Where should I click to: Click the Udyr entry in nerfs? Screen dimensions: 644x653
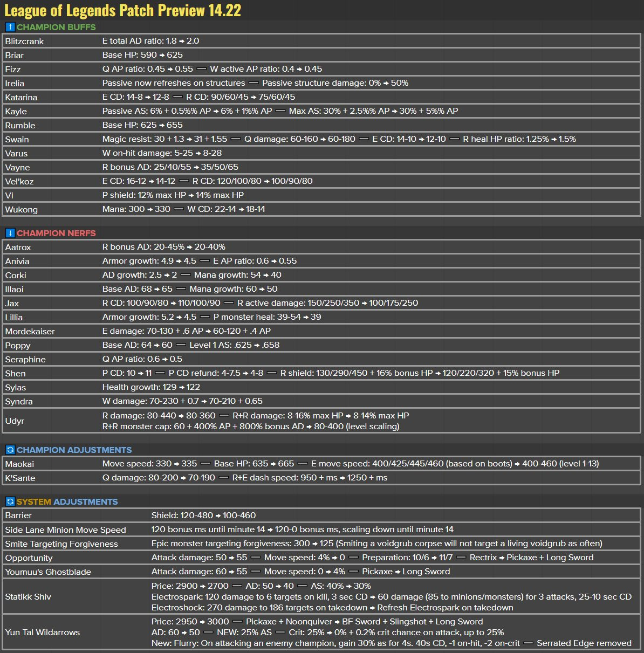point(15,421)
